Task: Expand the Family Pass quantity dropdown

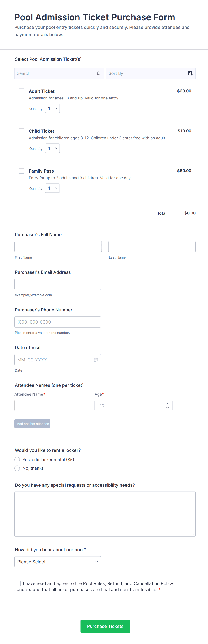Action: coord(52,188)
